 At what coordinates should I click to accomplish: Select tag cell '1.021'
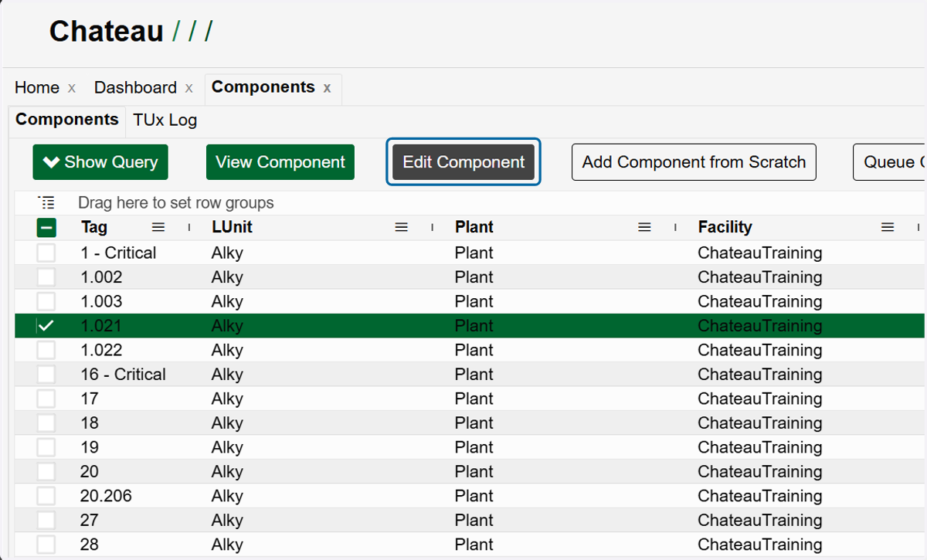pos(101,326)
